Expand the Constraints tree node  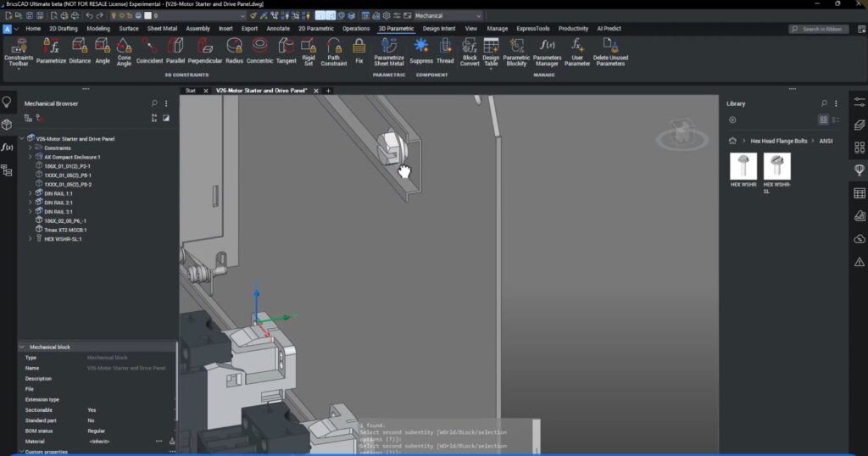click(x=31, y=147)
